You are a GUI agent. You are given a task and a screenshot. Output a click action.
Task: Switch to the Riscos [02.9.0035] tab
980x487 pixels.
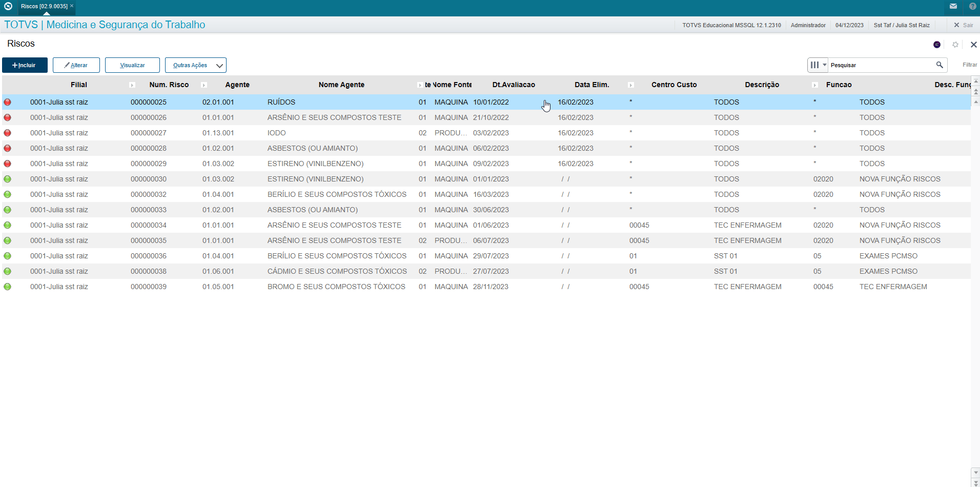click(44, 6)
